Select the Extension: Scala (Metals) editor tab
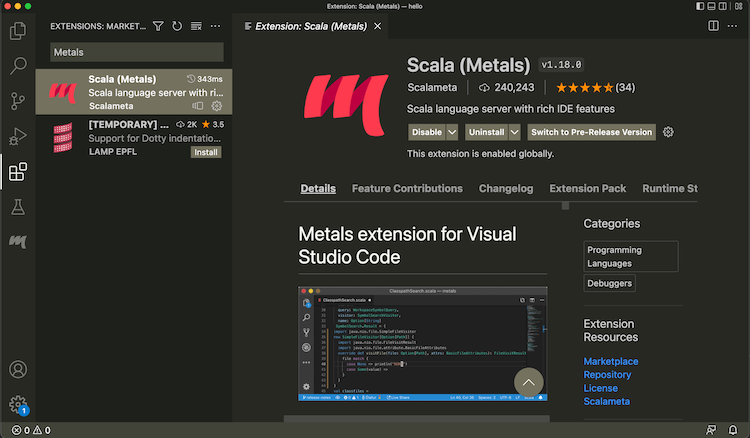Viewport: 750px width, 438px height. tap(311, 26)
